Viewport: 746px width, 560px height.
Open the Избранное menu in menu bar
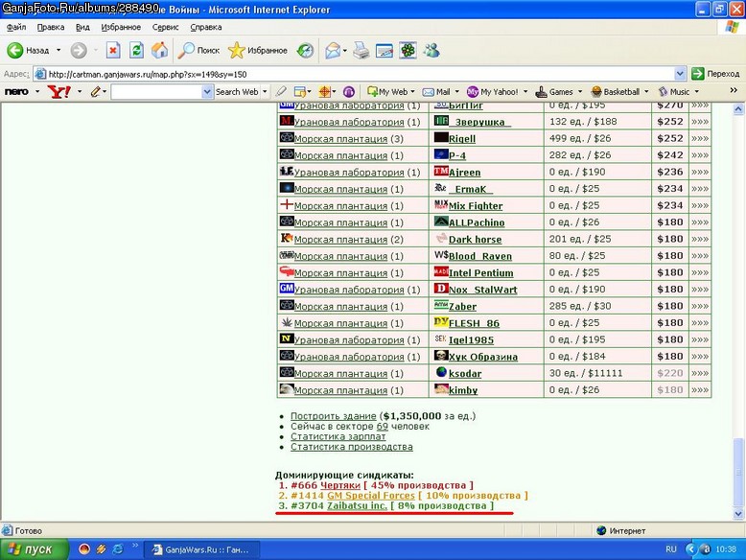(121, 27)
